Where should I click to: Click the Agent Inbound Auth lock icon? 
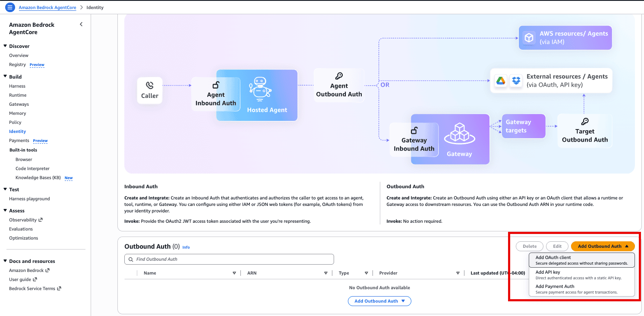(x=216, y=85)
